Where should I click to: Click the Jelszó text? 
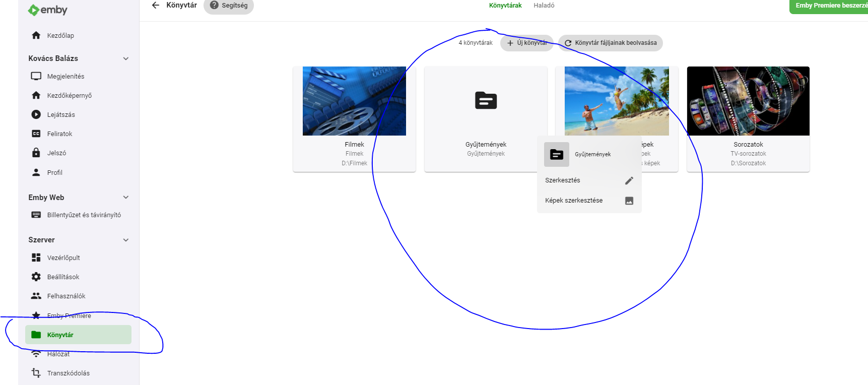point(56,153)
